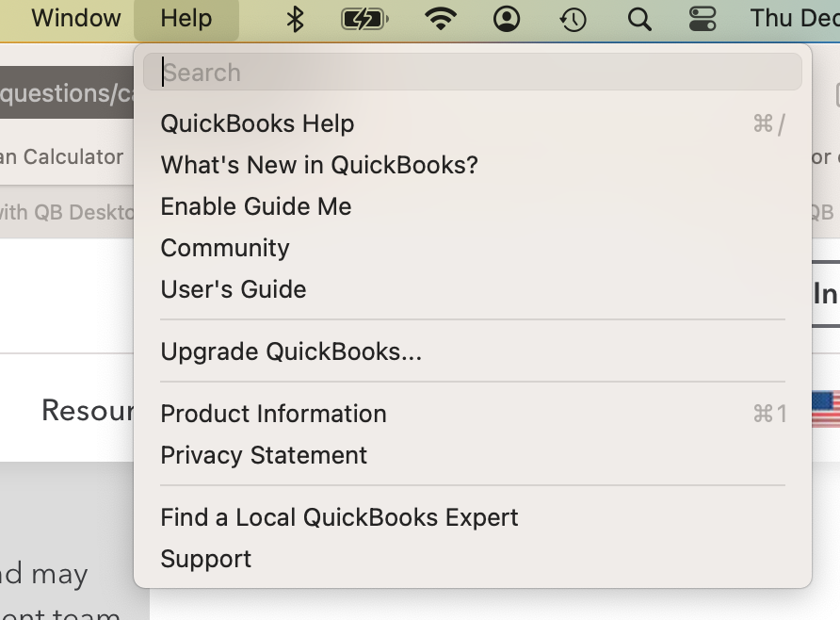Image resolution: width=840 pixels, height=620 pixels.
Task: Click the American flag icon
Action: click(828, 409)
